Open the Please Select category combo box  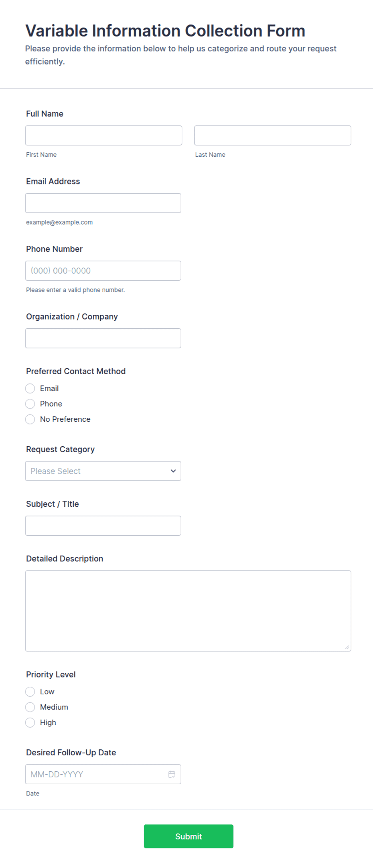point(103,471)
